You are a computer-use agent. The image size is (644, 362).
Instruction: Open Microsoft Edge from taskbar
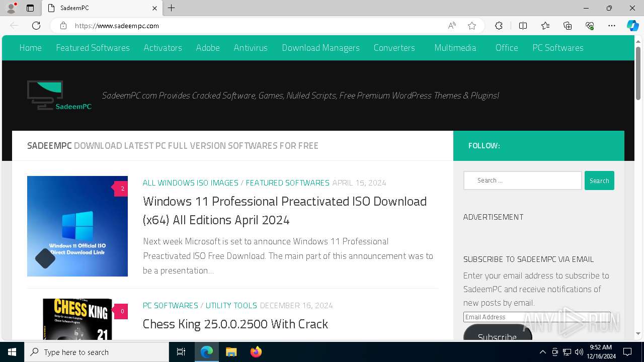207,352
